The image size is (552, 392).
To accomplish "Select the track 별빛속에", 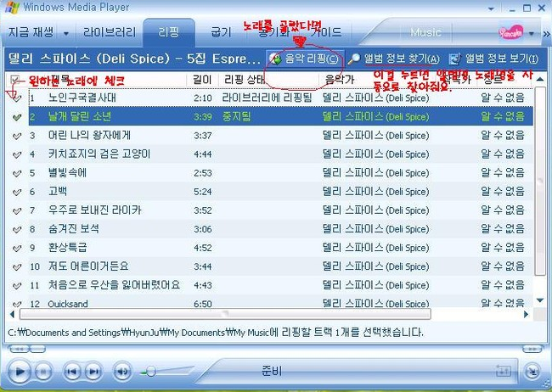I will tap(67, 172).
